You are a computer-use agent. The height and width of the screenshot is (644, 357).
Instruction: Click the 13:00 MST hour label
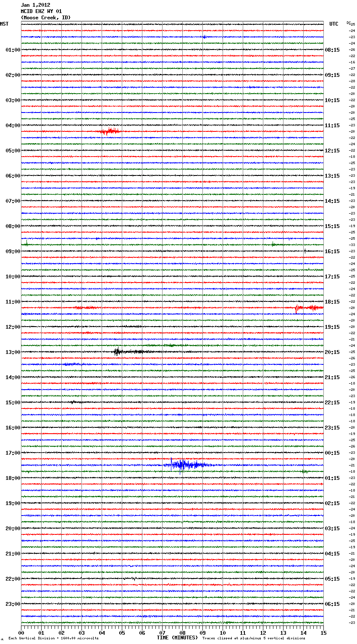pos(13,352)
